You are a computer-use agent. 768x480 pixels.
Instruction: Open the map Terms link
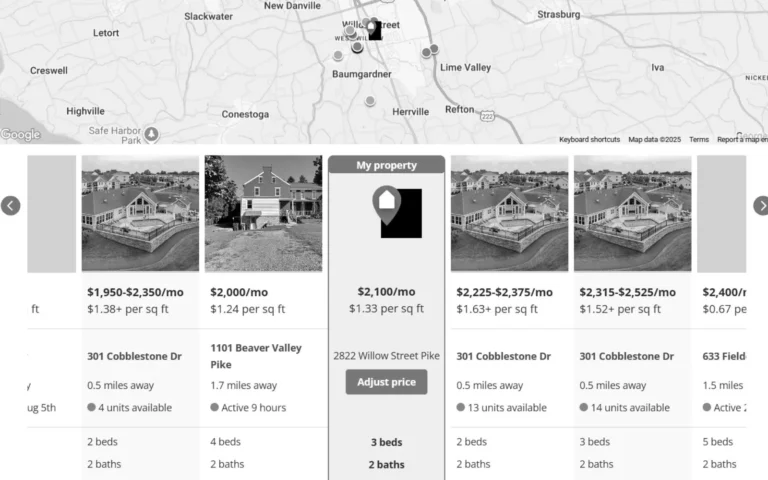[x=698, y=140]
